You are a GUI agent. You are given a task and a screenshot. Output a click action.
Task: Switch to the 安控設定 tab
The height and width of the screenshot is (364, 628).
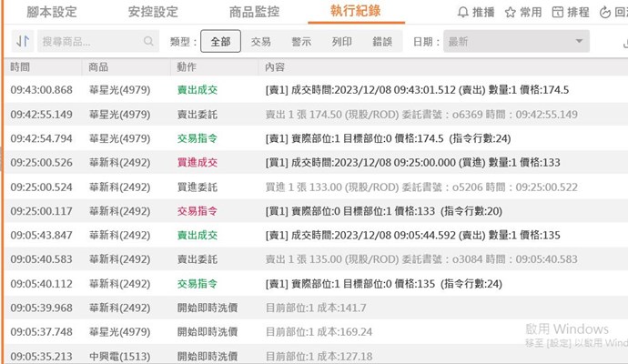point(152,13)
